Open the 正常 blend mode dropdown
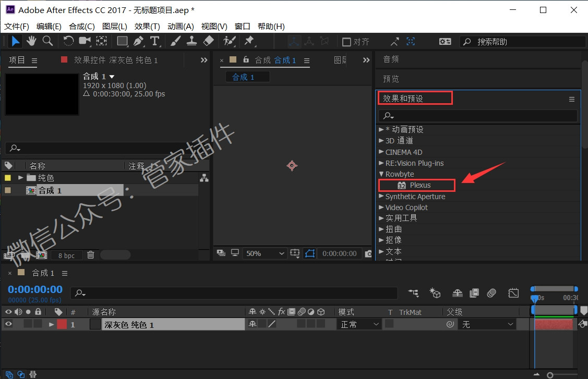Viewport: 588px width, 379px height. (359, 324)
